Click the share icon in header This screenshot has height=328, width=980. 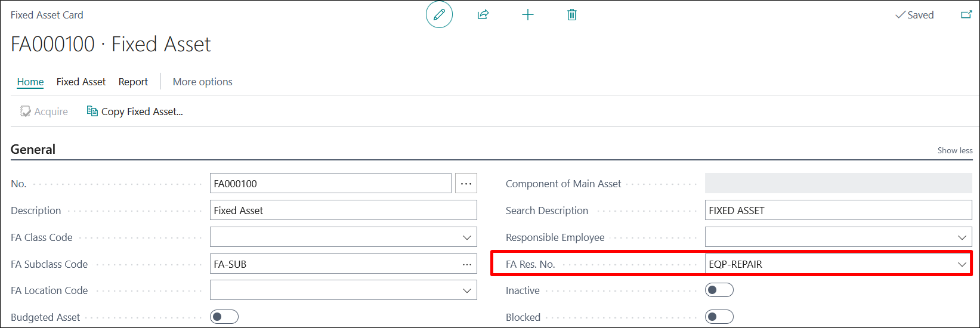(x=483, y=15)
